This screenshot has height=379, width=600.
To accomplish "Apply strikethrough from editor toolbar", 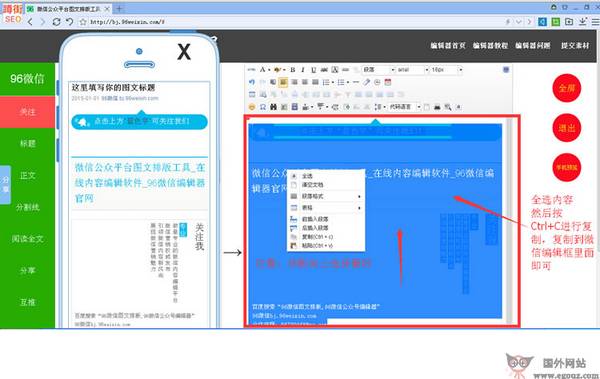I will [x=324, y=70].
